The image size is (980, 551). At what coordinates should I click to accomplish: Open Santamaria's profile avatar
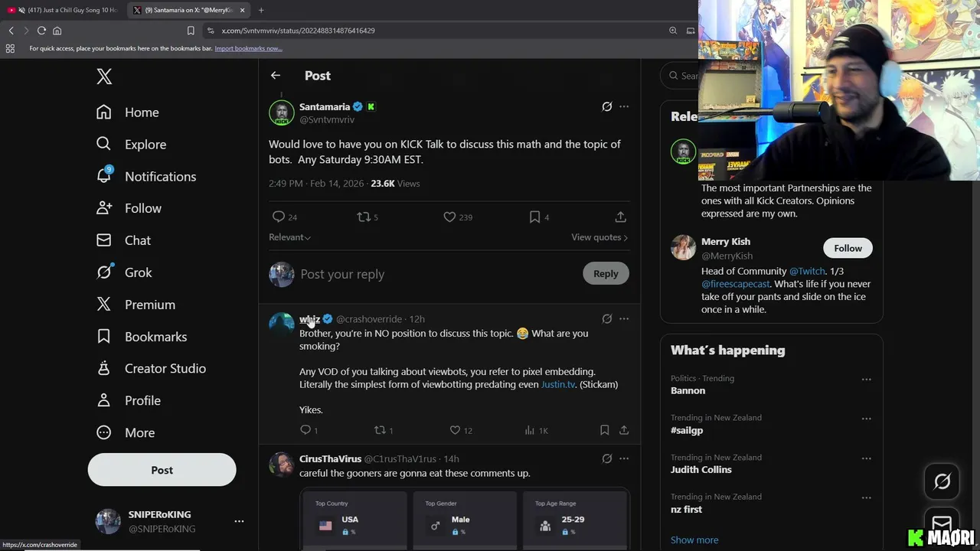pos(281,112)
